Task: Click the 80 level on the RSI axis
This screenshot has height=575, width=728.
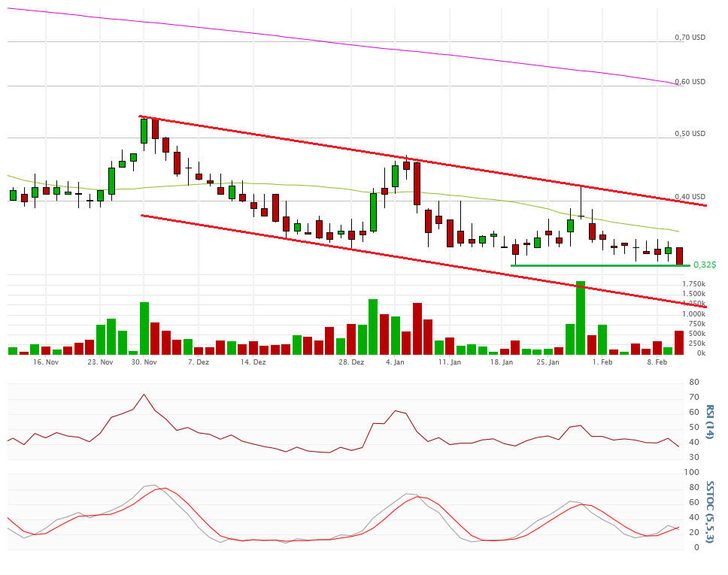Action: point(693,383)
